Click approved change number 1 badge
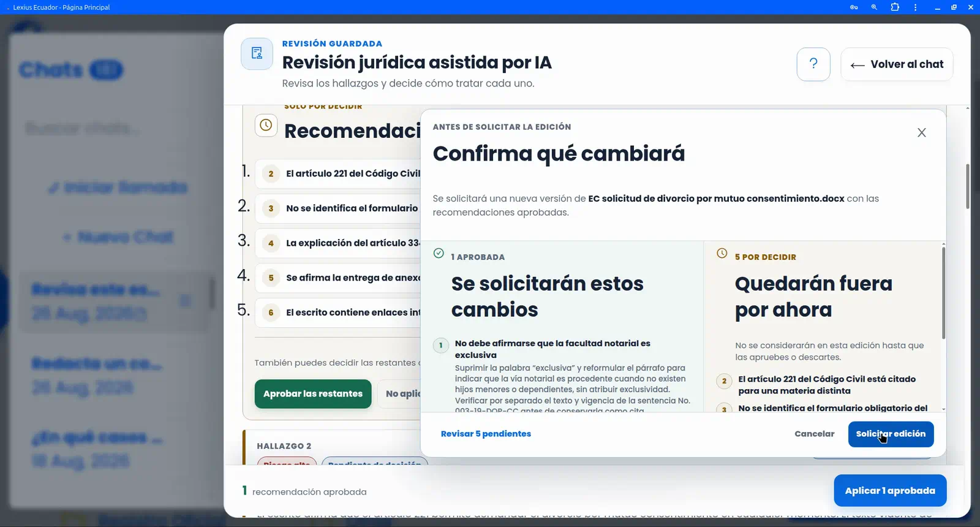Viewport: 980px width, 527px height. [440, 345]
